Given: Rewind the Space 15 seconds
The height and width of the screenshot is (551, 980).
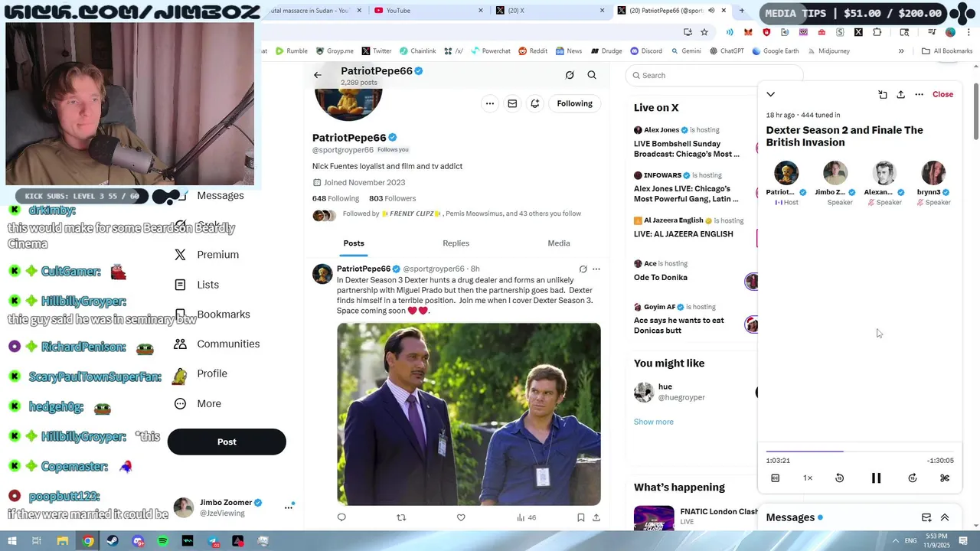Looking at the screenshot, I should pos(839,478).
